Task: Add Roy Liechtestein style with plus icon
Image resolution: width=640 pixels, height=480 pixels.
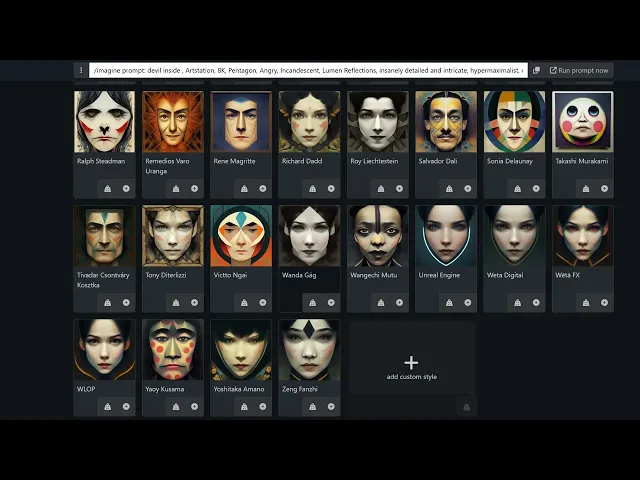Action: [x=400, y=189]
